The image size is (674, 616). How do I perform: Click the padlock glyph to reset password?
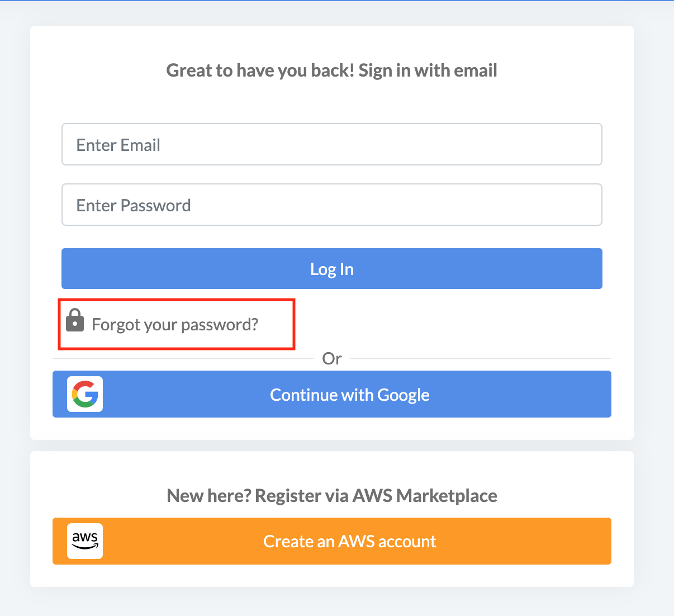click(75, 320)
